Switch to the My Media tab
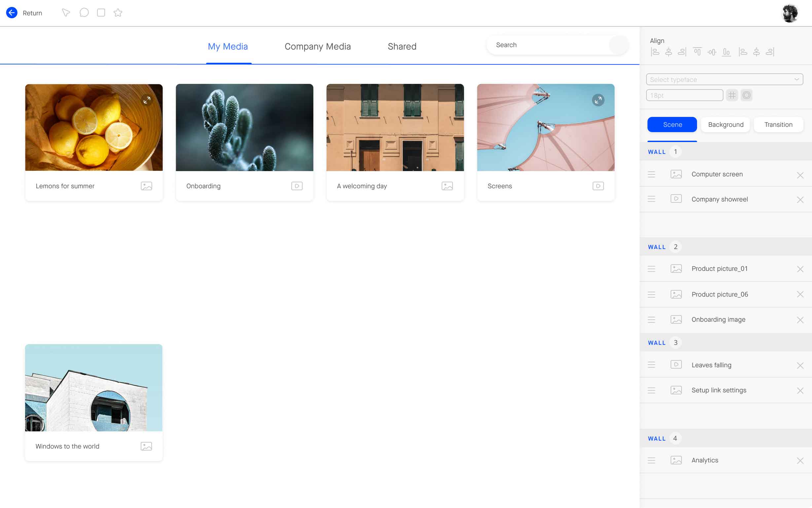812x508 pixels. click(228, 46)
